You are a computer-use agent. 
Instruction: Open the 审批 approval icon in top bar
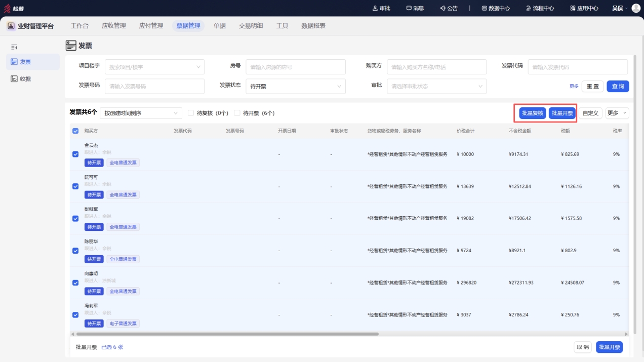375,8
